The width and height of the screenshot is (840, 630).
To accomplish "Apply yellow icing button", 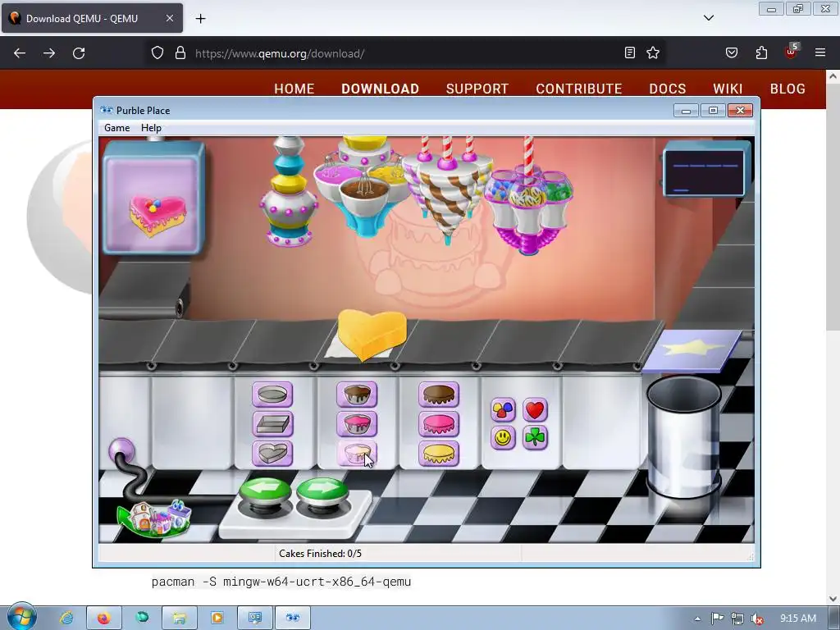I will click(x=439, y=453).
